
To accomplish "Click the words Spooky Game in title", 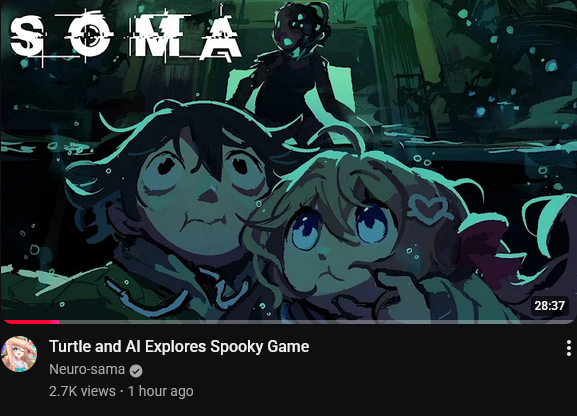I will pos(259,346).
